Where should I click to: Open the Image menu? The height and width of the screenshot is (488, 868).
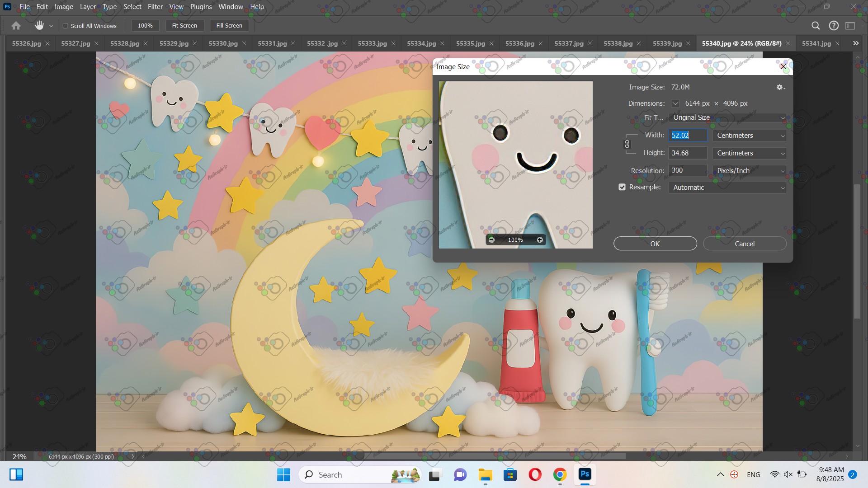[x=64, y=7]
